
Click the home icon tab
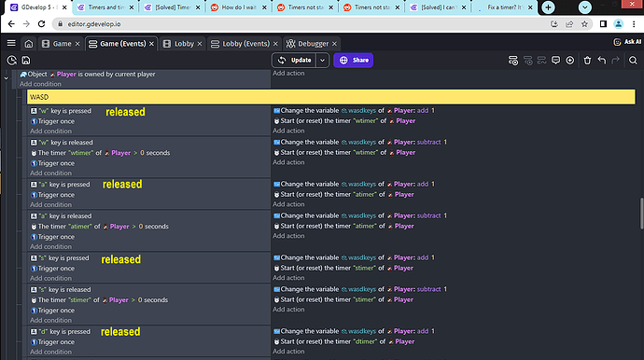(x=29, y=44)
